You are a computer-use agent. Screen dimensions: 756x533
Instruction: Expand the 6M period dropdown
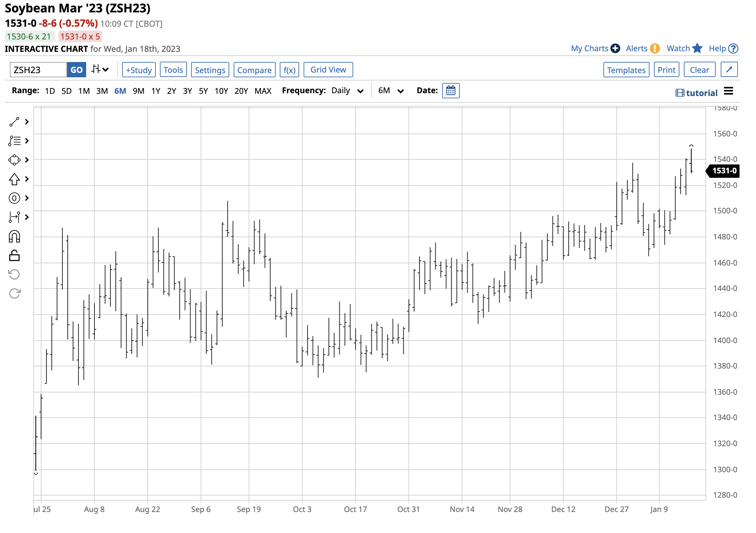pyautogui.click(x=390, y=91)
